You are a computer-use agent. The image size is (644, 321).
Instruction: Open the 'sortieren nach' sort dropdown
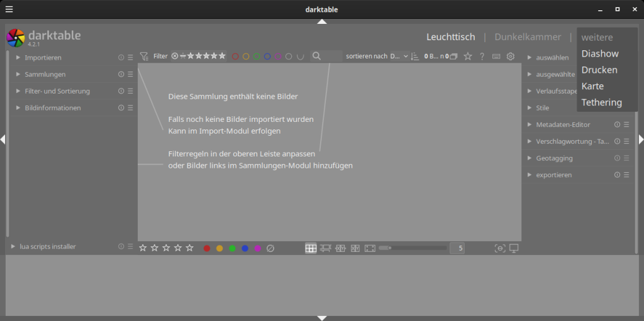tap(399, 57)
